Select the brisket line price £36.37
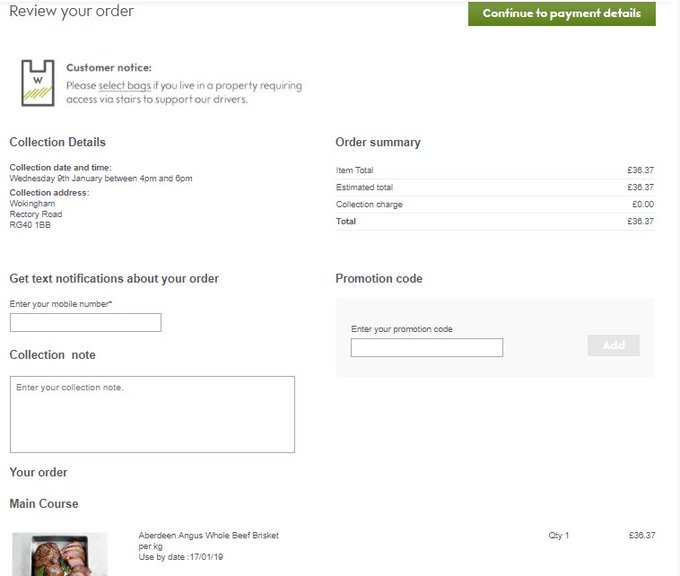Image resolution: width=680 pixels, height=576 pixels. (642, 535)
